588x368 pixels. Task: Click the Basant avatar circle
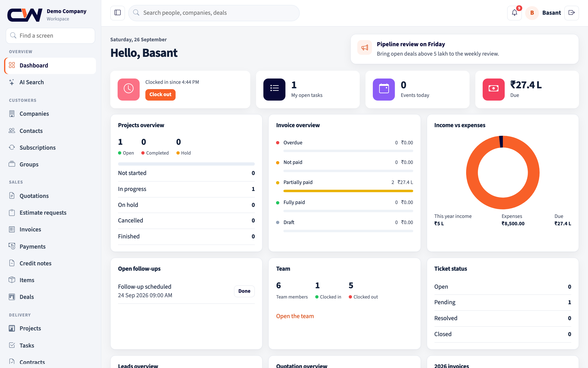coord(532,13)
